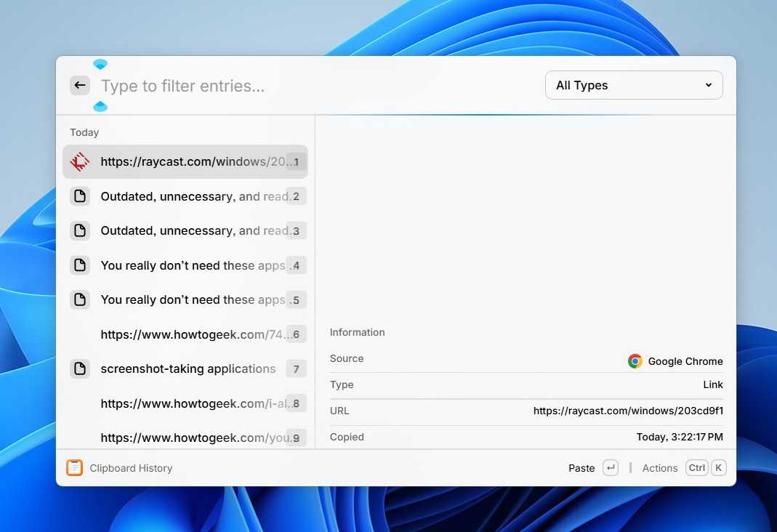The image size is (777, 532).
Task: Select the howtogeek.com/74 clipboard entry
Action: tap(195, 334)
